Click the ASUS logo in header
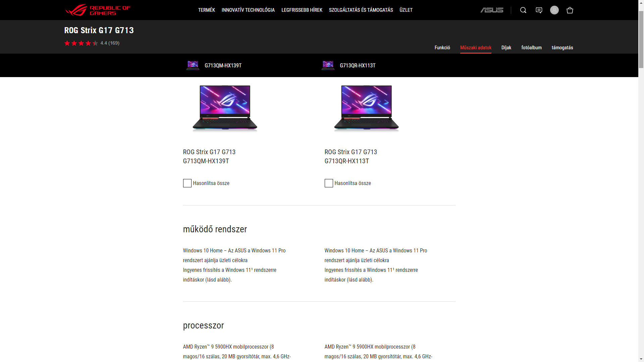644x362 pixels. coord(492,10)
